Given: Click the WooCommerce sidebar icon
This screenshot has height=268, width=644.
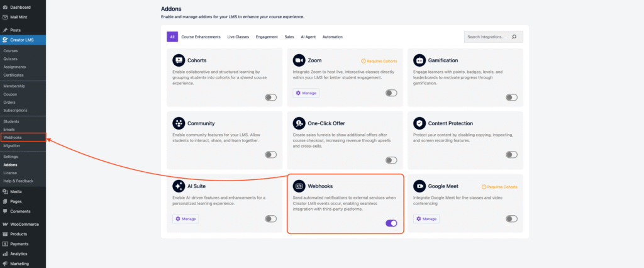Looking at the screenshot, I should click(5, 225).
